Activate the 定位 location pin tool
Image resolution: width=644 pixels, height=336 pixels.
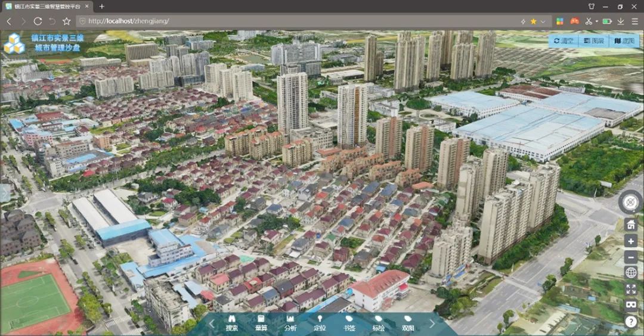pyautogui.click(x=320, y=322)
